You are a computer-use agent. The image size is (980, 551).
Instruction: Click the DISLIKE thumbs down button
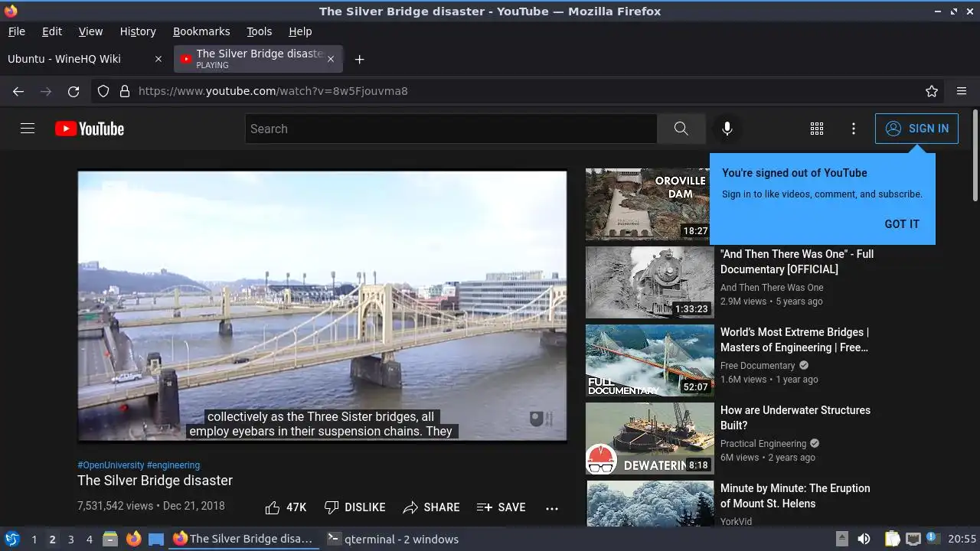354,507
